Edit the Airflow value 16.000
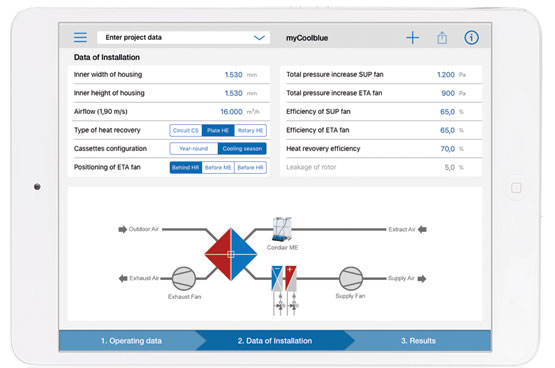The height and width of the screenshot is (368, 555). 231,112
